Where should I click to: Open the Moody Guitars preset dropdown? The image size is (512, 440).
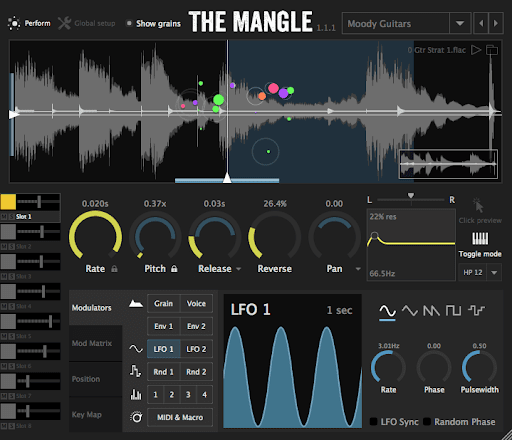(x=460, y=23)
